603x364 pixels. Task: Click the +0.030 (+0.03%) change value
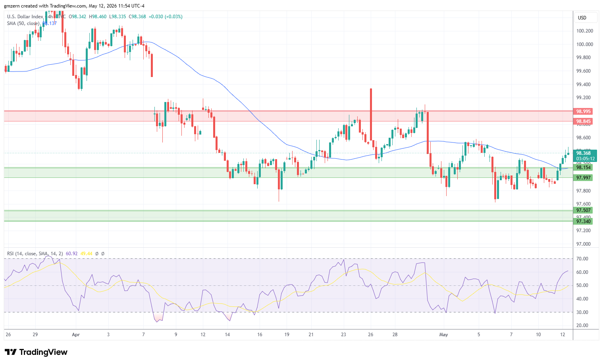[x=166, y=17]
